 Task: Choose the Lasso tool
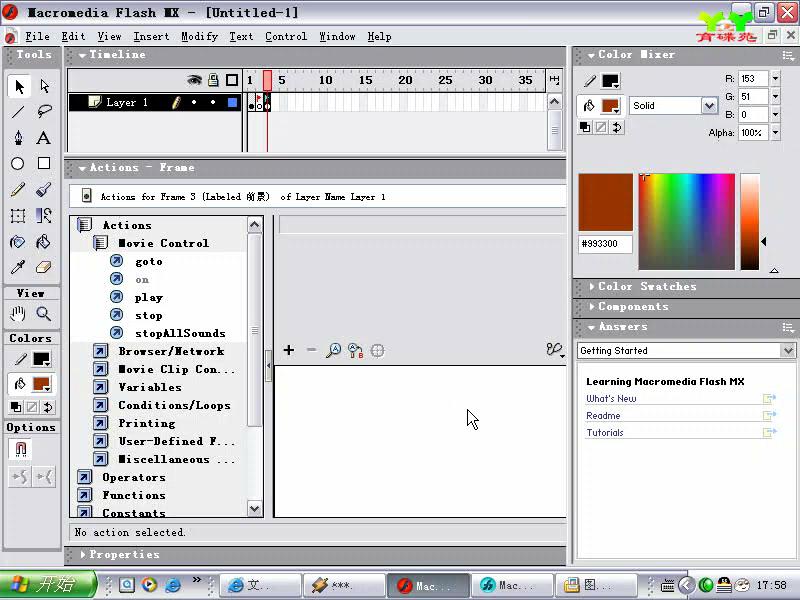tap(44, 112)
